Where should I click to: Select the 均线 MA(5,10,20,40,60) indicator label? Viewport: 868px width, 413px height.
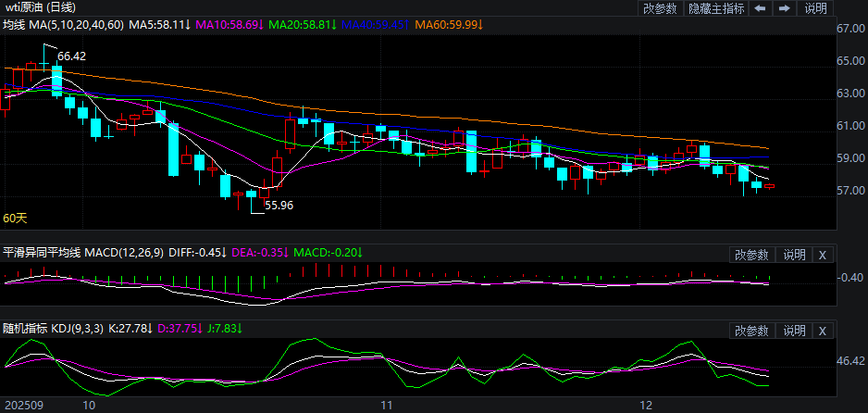click(x=62, y=25)
